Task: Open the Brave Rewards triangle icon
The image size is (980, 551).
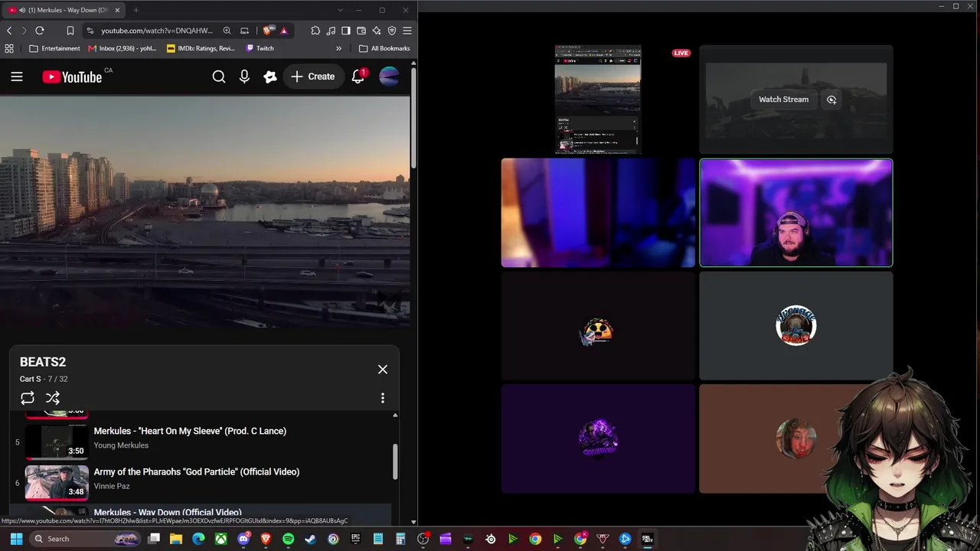Action: coord(284,31)
